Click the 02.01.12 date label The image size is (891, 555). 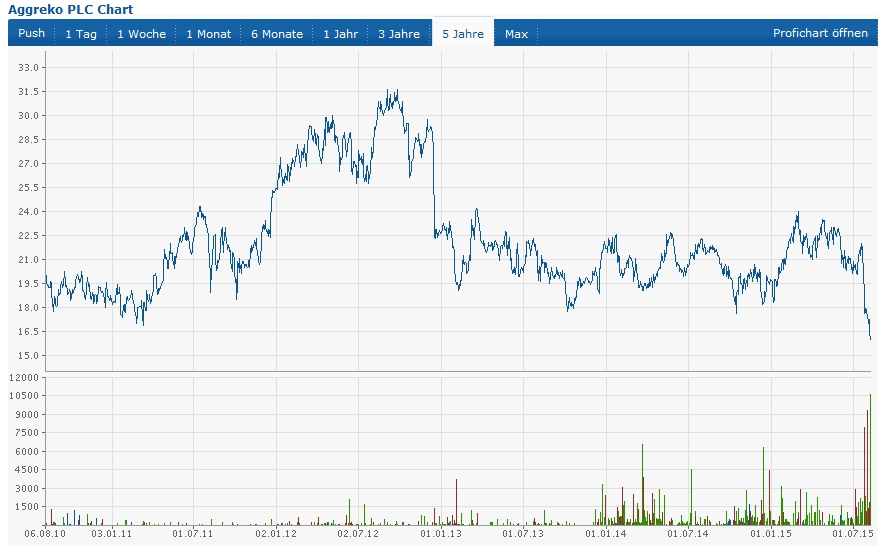pos(276,534)
